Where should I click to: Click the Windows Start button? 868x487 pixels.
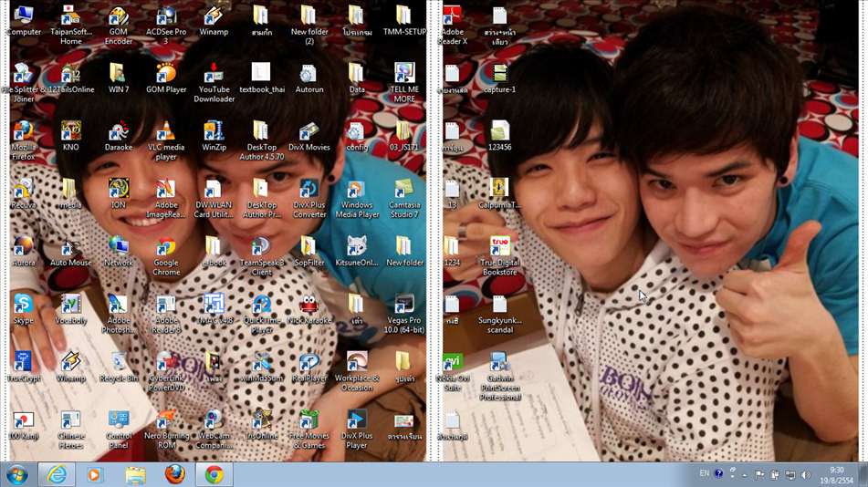click(16, 475)
